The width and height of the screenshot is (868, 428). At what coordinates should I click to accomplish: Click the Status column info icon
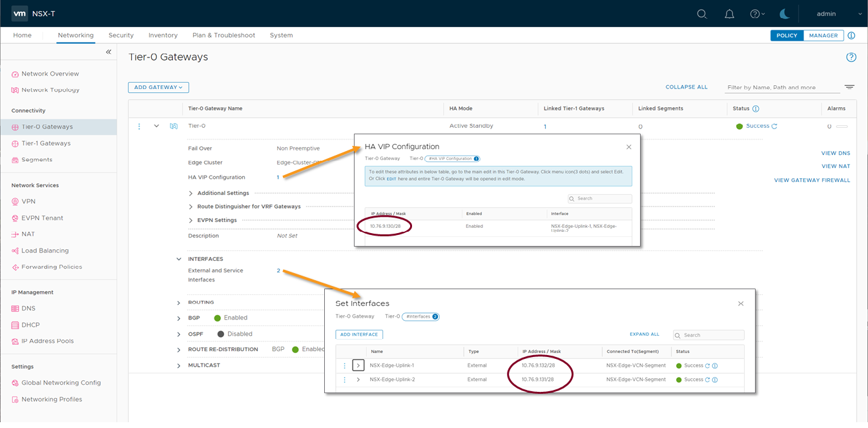pyautogui.click(x=756, y=108)
